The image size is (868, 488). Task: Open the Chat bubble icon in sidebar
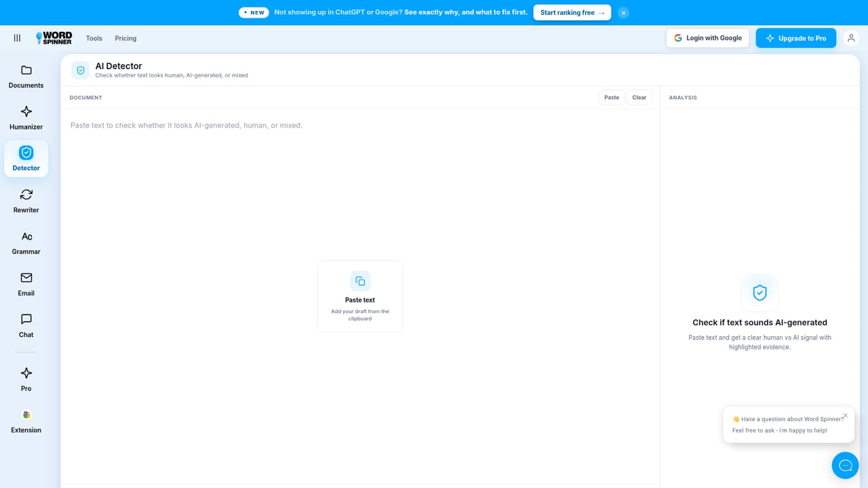(x=26, y=319)
